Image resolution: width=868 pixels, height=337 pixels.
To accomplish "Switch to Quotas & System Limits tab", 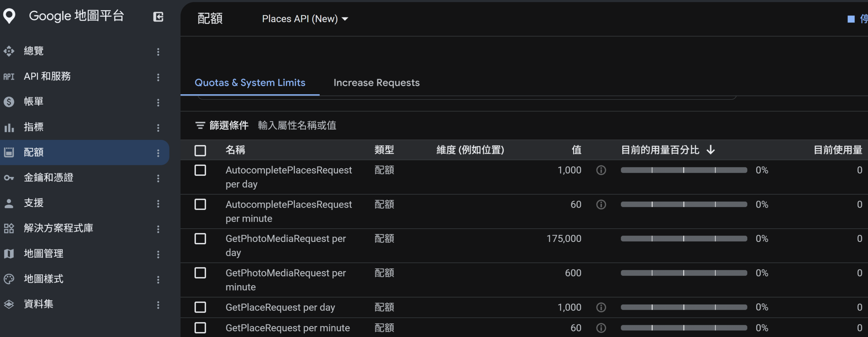I will (250, 82).
